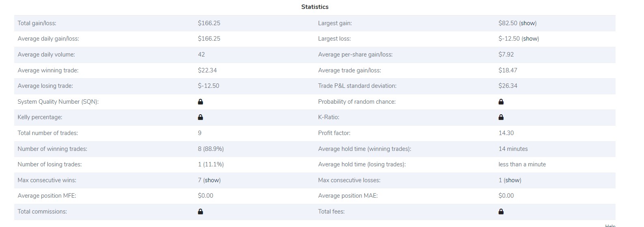644x227 pixels.
Task: Click the Statistics heading
Action: pos(315,7)
